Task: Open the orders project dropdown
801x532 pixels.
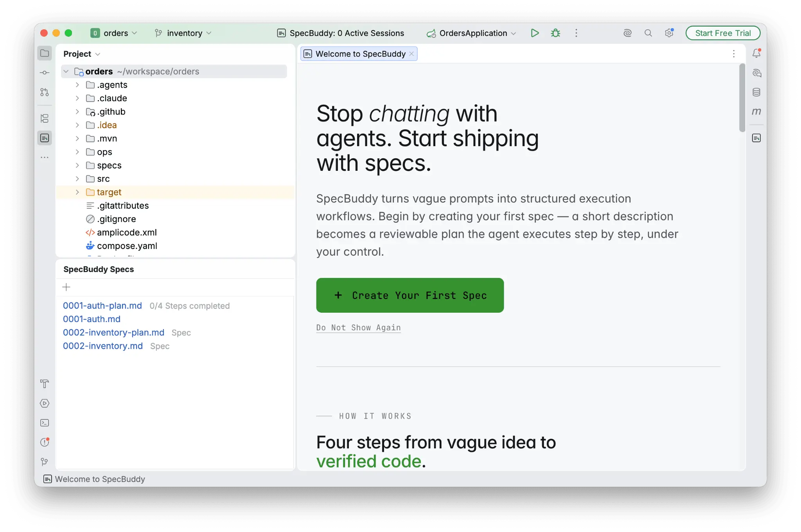Action: point(114,33)
